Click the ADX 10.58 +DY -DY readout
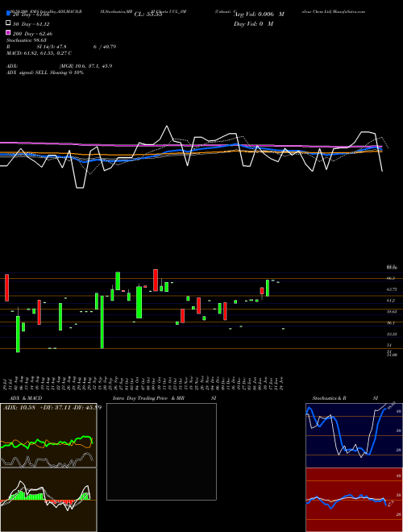403x532 pixels. click(52, 407)
